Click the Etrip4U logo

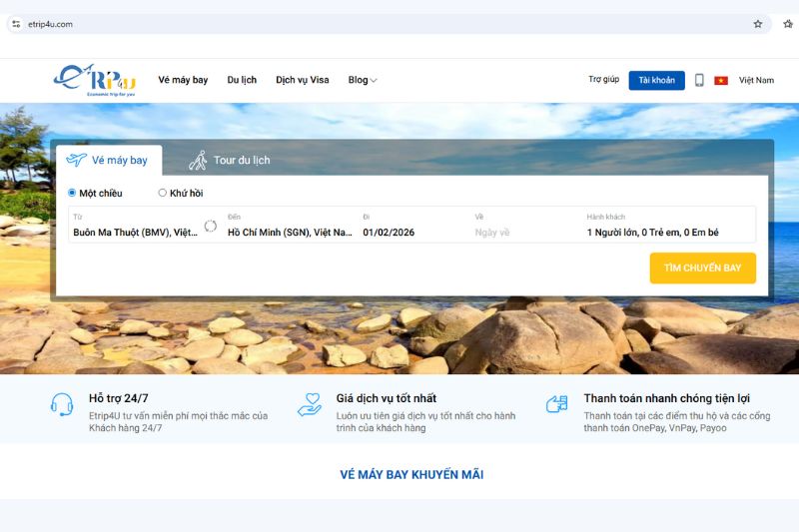click(x=95, y=80)
